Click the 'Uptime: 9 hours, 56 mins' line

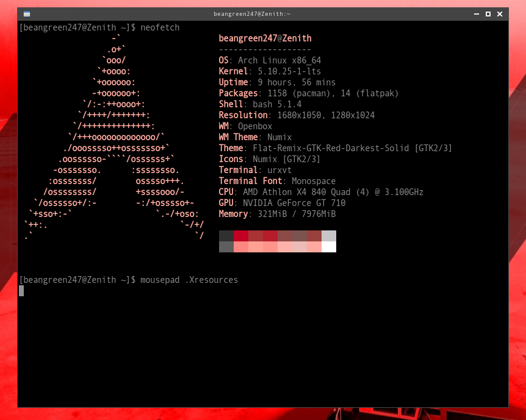(277, 82)
